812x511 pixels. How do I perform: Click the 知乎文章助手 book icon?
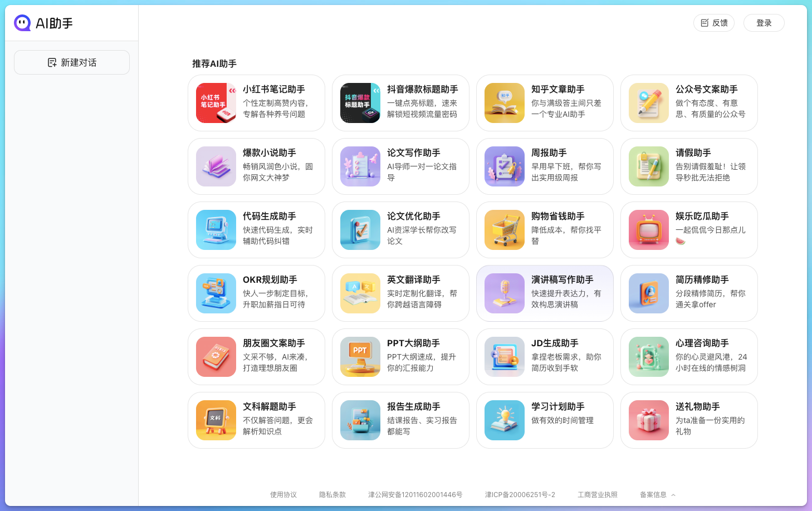click(504, 103)
